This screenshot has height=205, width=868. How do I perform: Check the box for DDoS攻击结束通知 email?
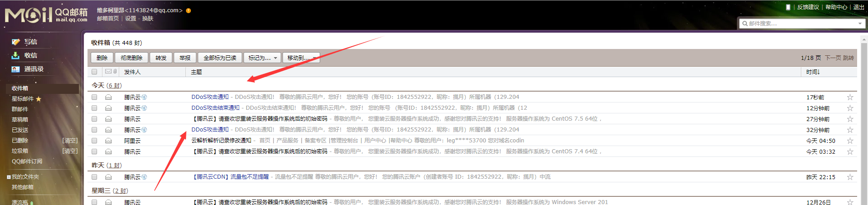[94, 108]
